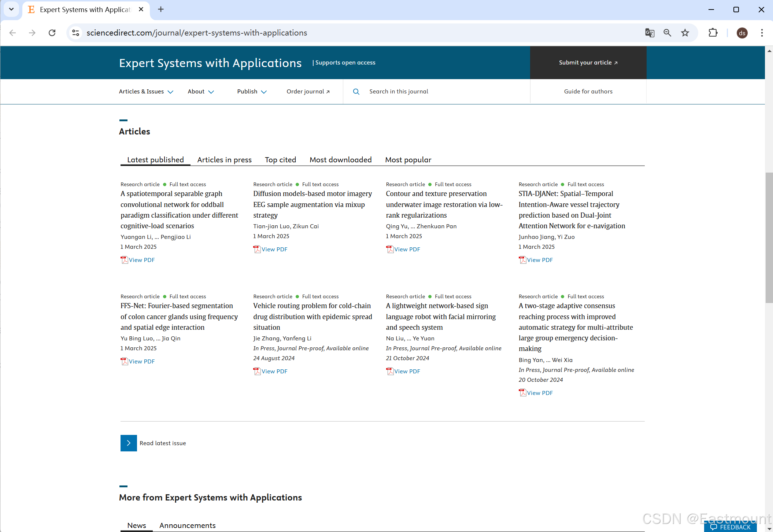The height and width of the screenshot is (532, 773).
Task: Click the bookmark star icon
Action: (685, 33)
